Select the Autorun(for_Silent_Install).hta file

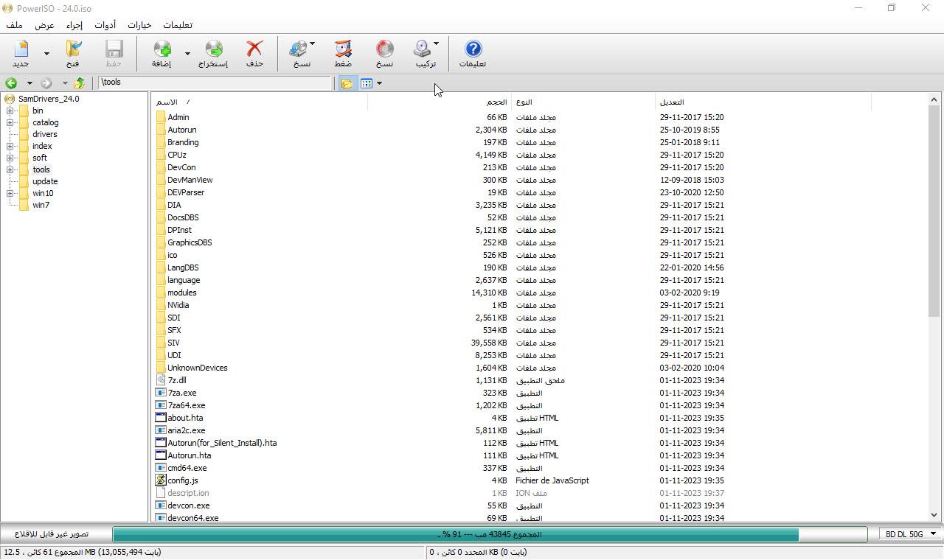pyautogui.click(x=222, y=443)
